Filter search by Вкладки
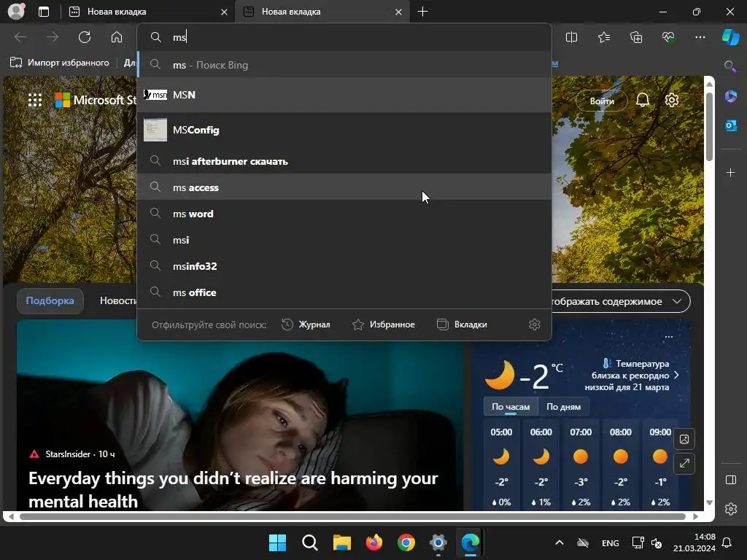Image resolution: width=747 pixels, height=560 pixels. point(462,324)
